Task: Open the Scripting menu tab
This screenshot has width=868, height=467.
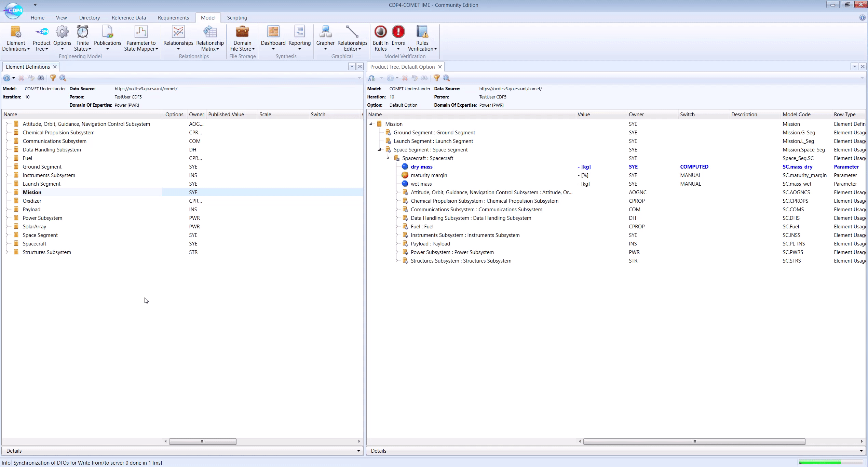Action: point(237,17)
